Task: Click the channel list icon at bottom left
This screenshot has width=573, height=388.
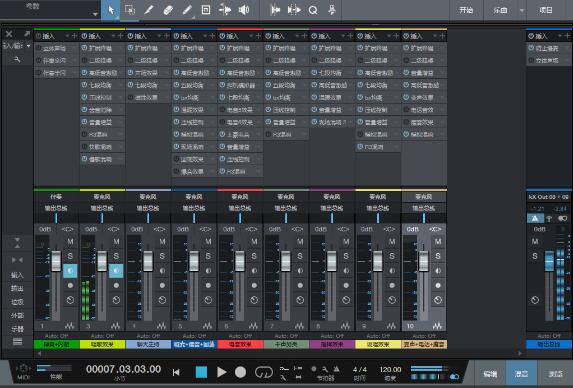Action: (17, 342)
